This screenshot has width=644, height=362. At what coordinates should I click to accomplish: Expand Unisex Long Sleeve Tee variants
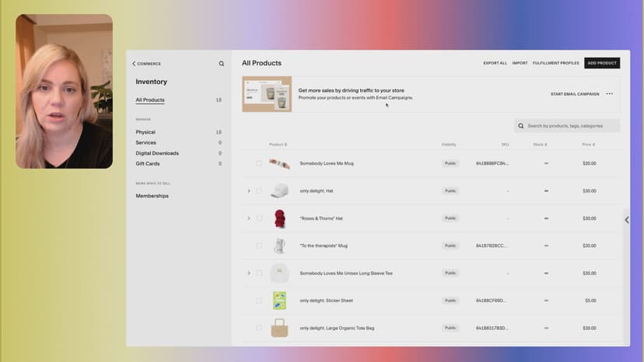[x=249, y=273]
